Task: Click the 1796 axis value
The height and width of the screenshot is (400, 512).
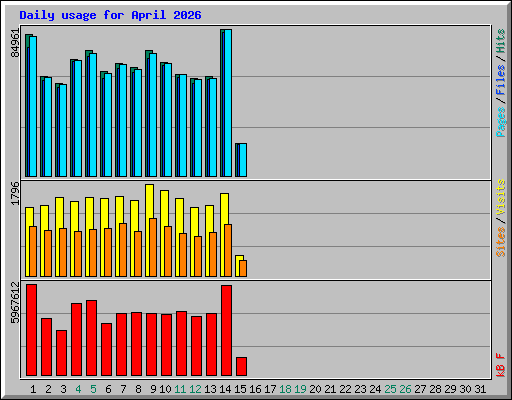Action: click(15, 193)
